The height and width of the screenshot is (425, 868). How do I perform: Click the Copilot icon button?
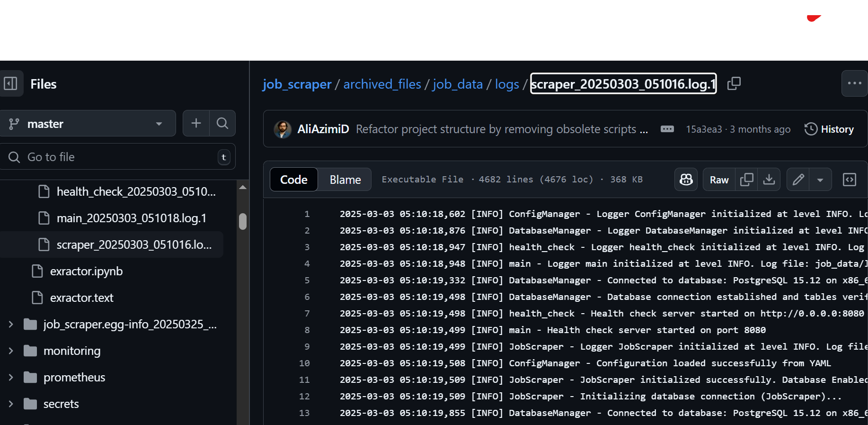click(686, 179)
